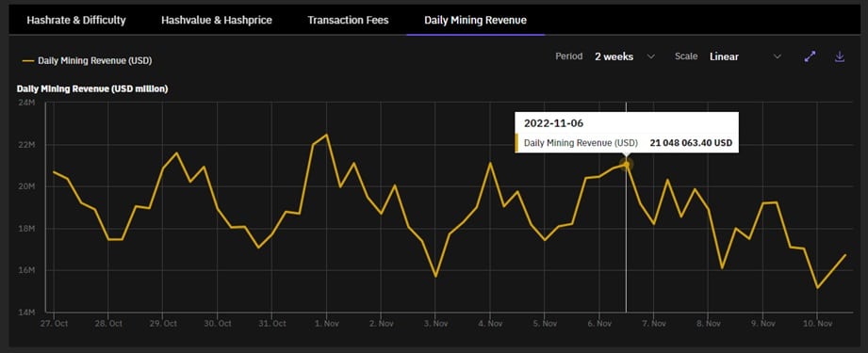868x353 pixels.
Task: Download the chart data
Action: pyautogui.click(x=840, y=56)
